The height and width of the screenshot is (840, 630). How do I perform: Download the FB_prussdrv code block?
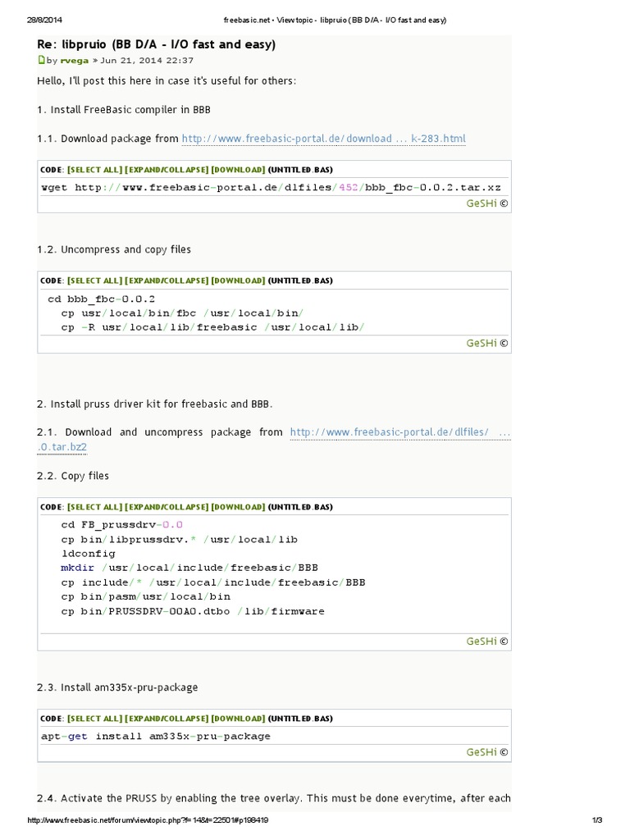(238, 507)
